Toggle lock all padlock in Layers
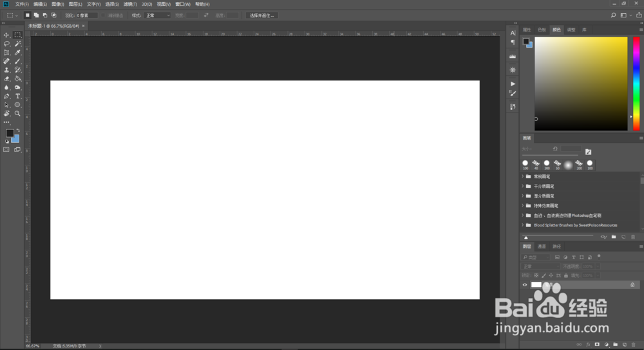 (x=566, y=276)
